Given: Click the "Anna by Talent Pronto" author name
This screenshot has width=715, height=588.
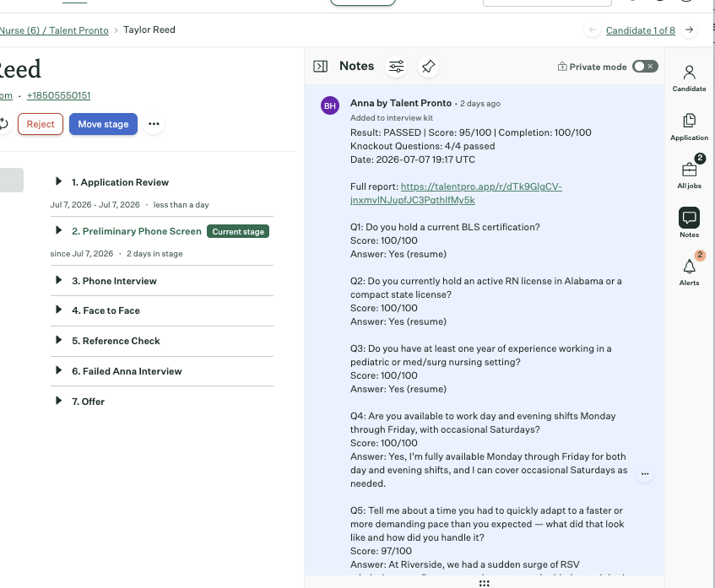Looking at the screenshot, I should (x=401, y=103).
